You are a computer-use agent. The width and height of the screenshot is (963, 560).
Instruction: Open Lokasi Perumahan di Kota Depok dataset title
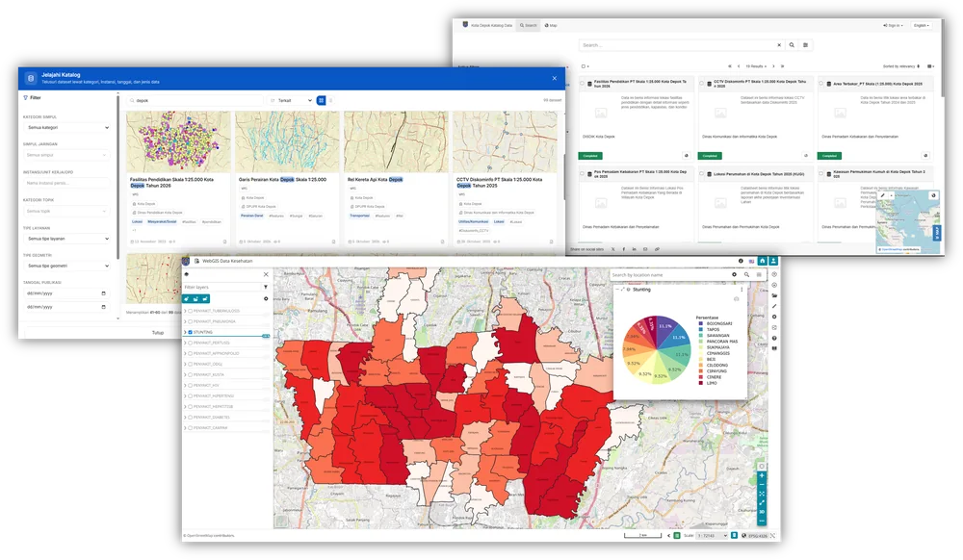pos(759,174)
